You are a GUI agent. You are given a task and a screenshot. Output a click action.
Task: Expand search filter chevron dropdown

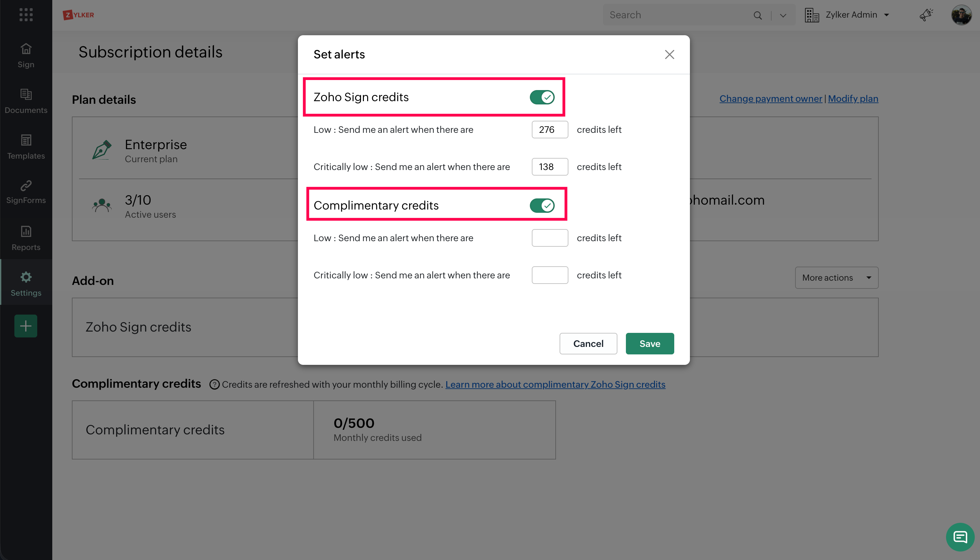[x=783, y=15]
